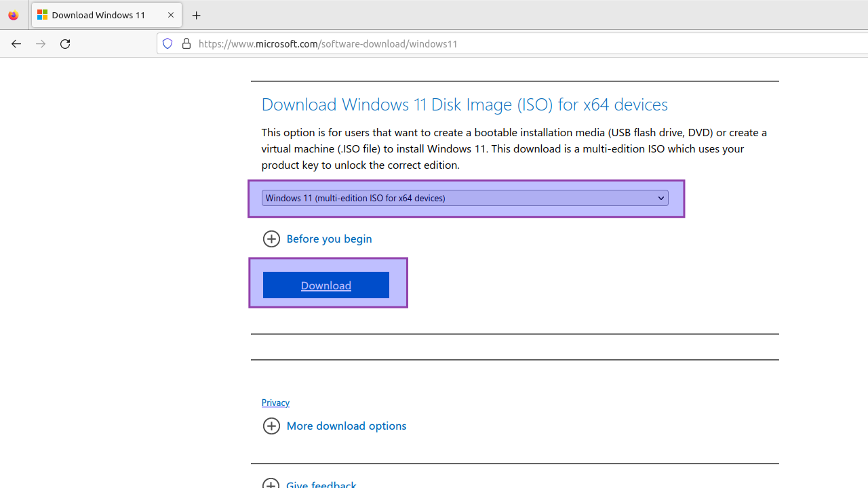Image resolution: width=868 pixels, height=488 pixels.
Task: Open the Windows 11 multi-edition ISO dropdown
Action: click(465, 198)
